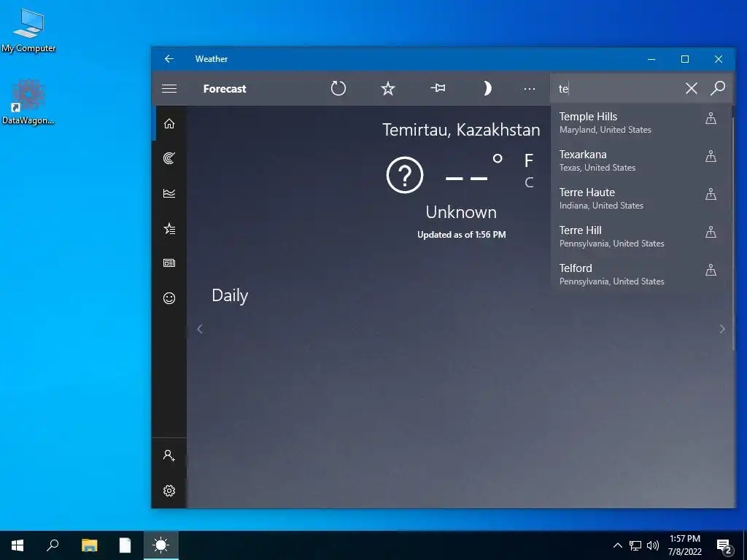Switch theme using the moon icon
Viewport: 747px width, 560px height.
click(487, 88)
